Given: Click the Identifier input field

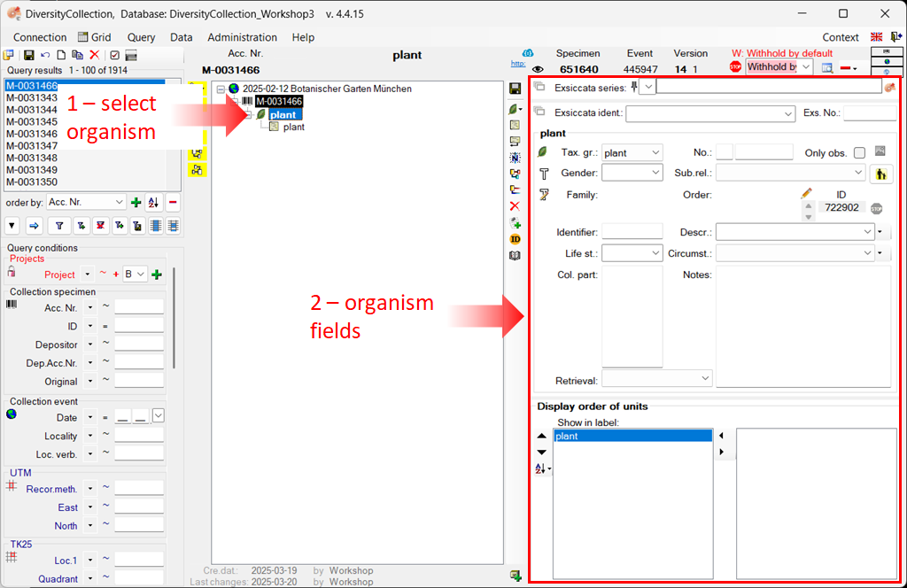Looking at the screenshot, I should (632, 232).
